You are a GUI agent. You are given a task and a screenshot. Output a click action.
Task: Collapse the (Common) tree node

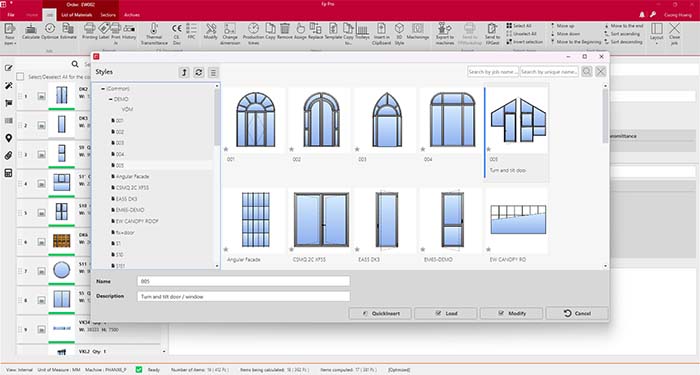click(103, 89)
